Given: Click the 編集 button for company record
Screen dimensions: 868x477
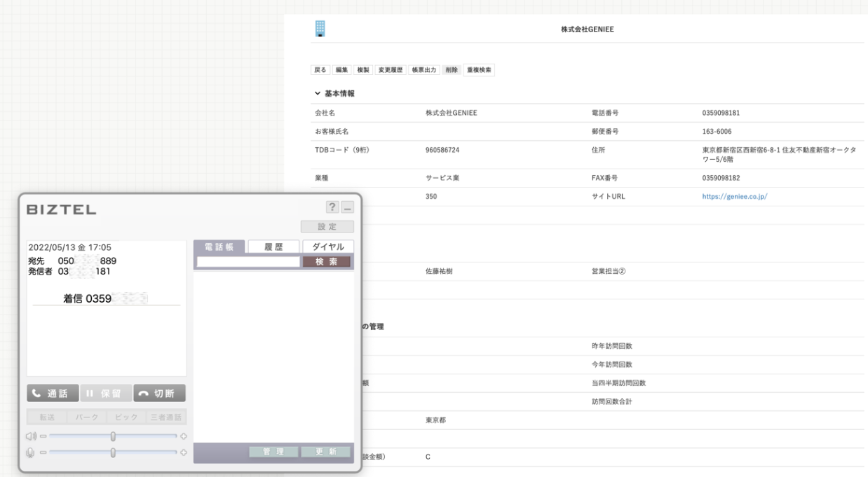Looking at the screenshot, I should pos(341,70).
